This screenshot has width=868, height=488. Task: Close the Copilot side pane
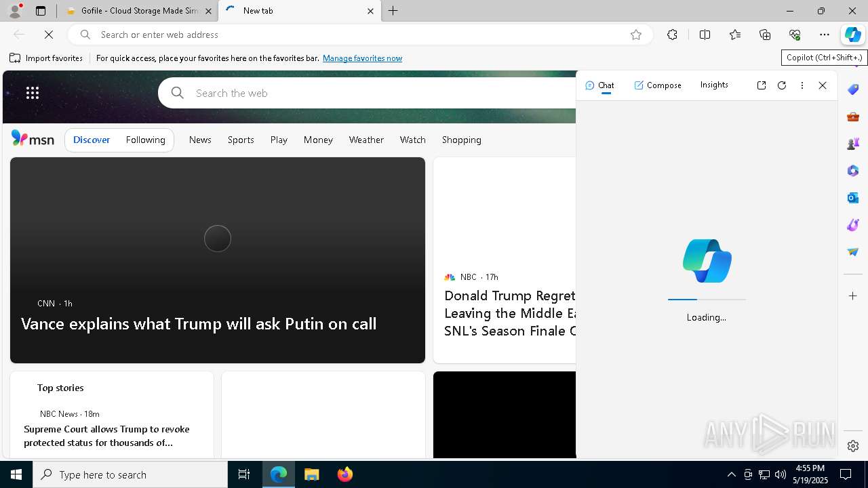pos(823,85)
